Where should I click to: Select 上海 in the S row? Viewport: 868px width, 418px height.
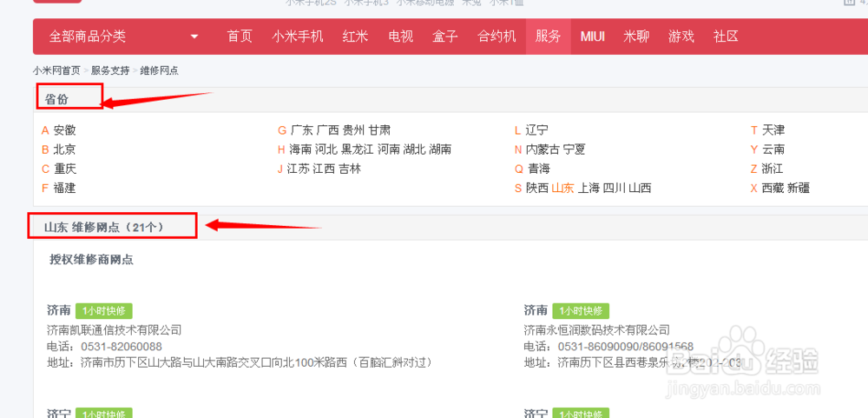[589, 188]
